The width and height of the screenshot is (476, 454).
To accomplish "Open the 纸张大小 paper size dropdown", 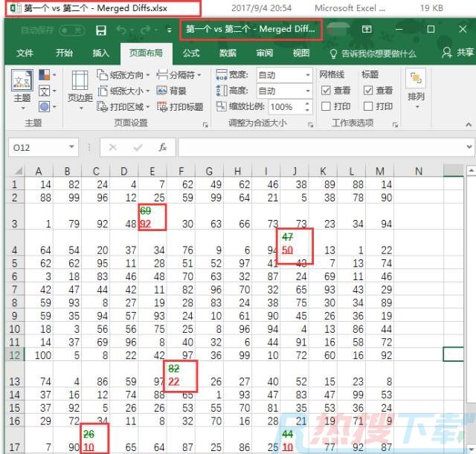I will 123,91.
